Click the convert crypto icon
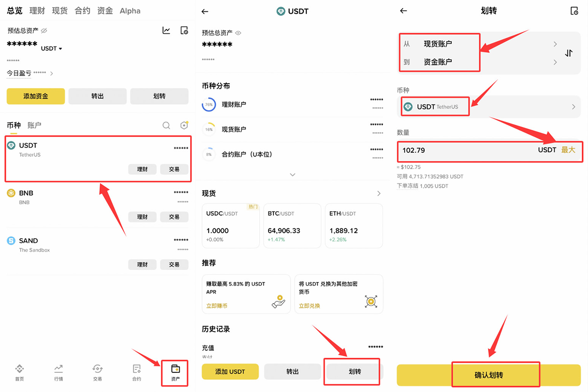This screenshot has height=392, width=588. pyautogui.click(x=371, y=301)
